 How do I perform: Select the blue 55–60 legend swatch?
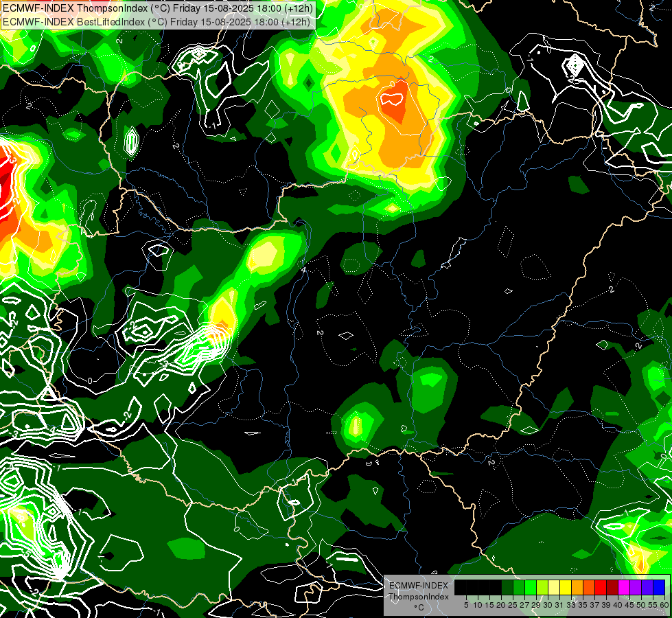coord(659,587)
